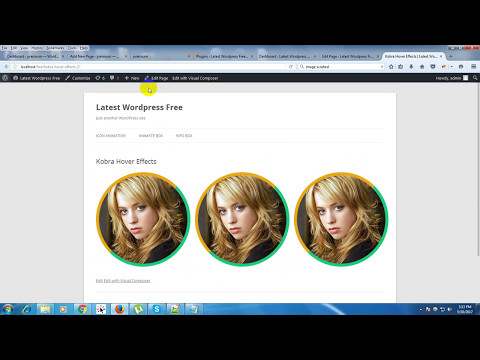Open Windows Explorer folder in taskbar

[x=45, y=309]
